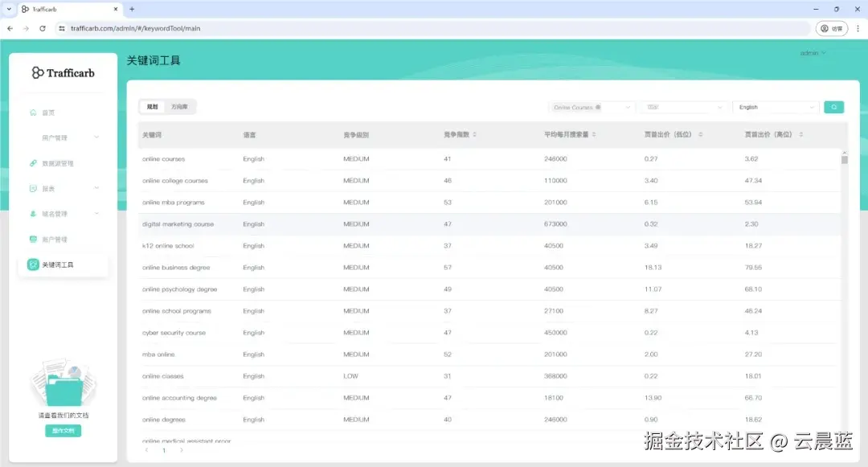This screenshot has height=467, width=868.
Task: Select page 1 in pagination
Action: pyautogui.click(x=164, y=450)
